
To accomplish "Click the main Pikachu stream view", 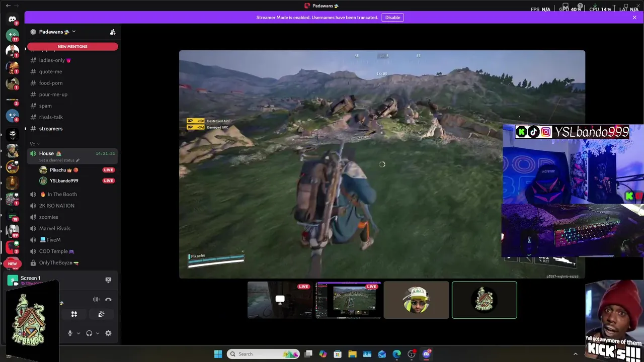I will 382,164.
